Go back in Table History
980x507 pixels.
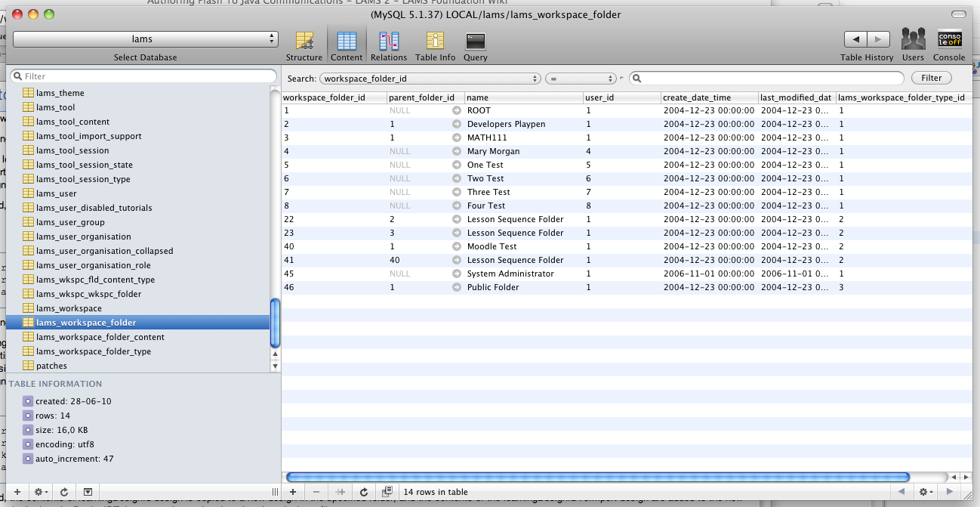pos(855,39)
